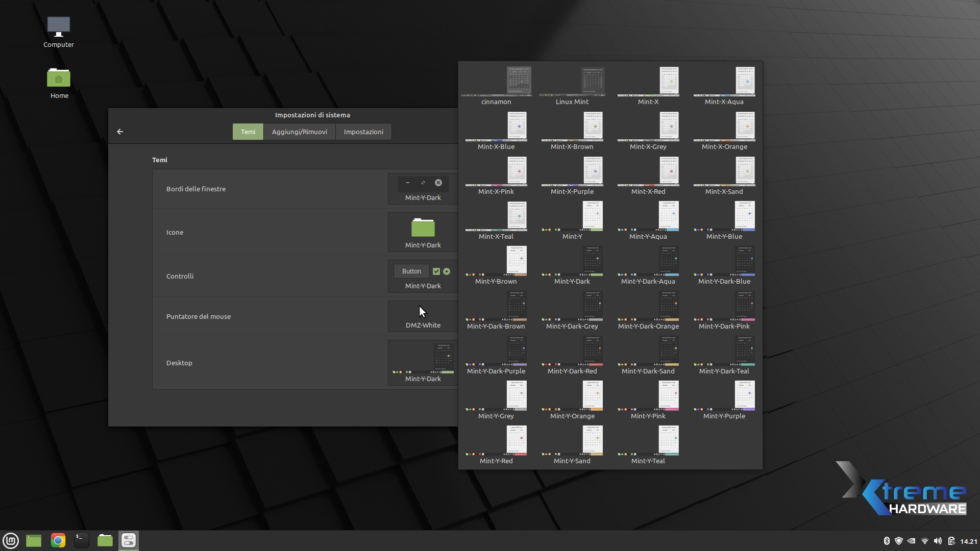Click the back arrow in System Settings
This screenshot has height=551, width=980.
(x=120, y=132)
